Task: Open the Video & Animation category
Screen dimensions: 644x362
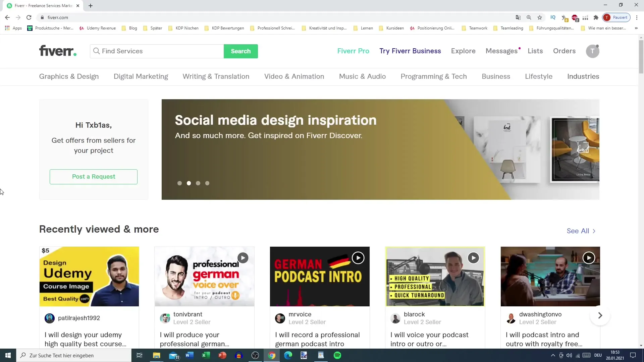Action: (x=294, y=76)
